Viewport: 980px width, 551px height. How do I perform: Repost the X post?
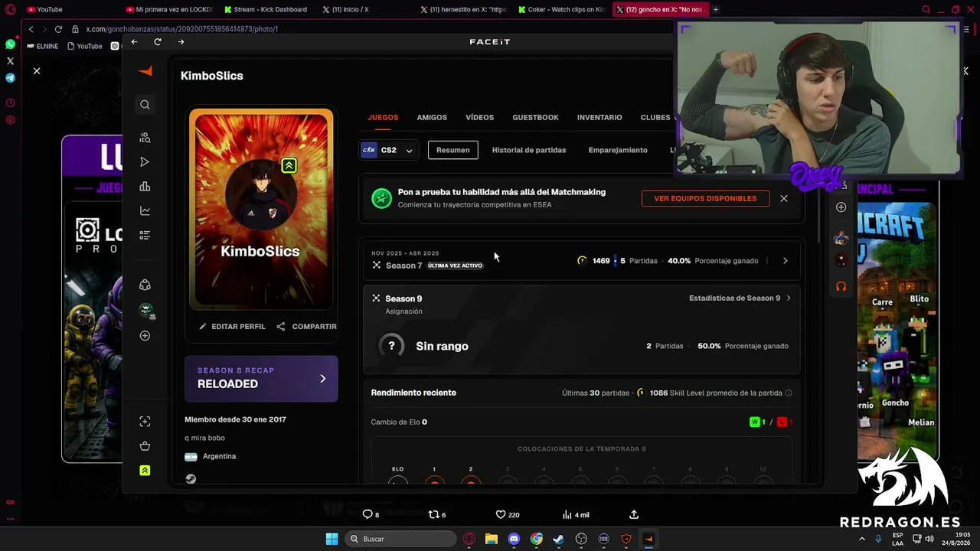[433, 514]
